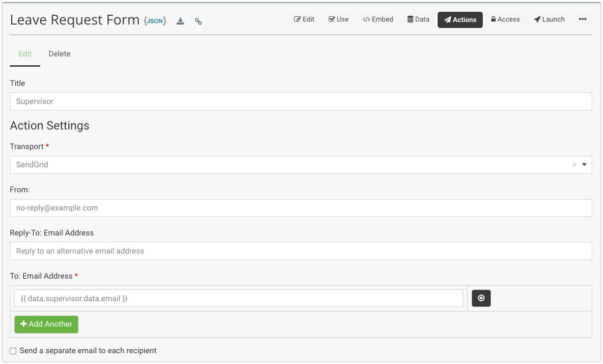Open the form Edit page
Image resolution: width=603 pixels, height=364 pixels.
(304, 20)
